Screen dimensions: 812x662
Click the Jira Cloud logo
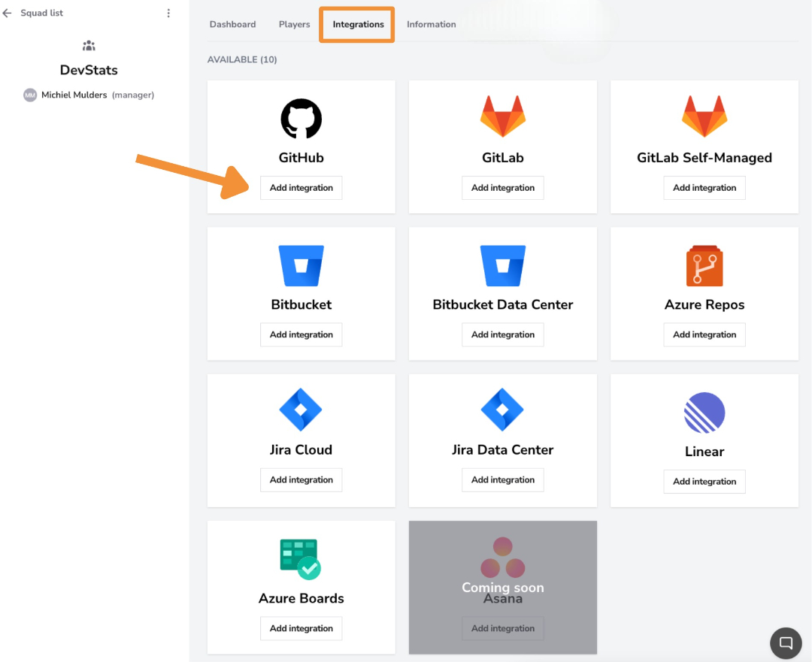[x=301, y=410]
